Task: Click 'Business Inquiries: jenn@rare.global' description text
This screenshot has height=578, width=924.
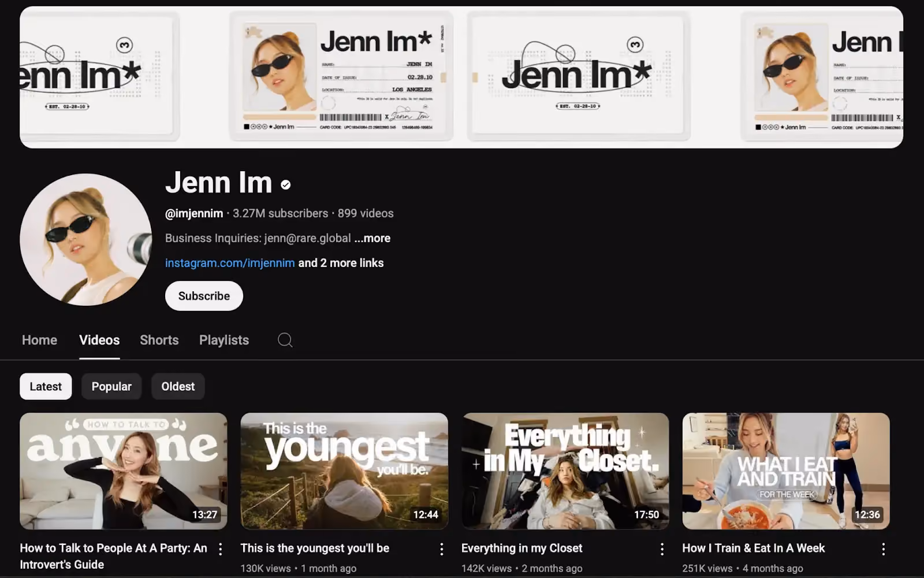Action: [258, 238]
